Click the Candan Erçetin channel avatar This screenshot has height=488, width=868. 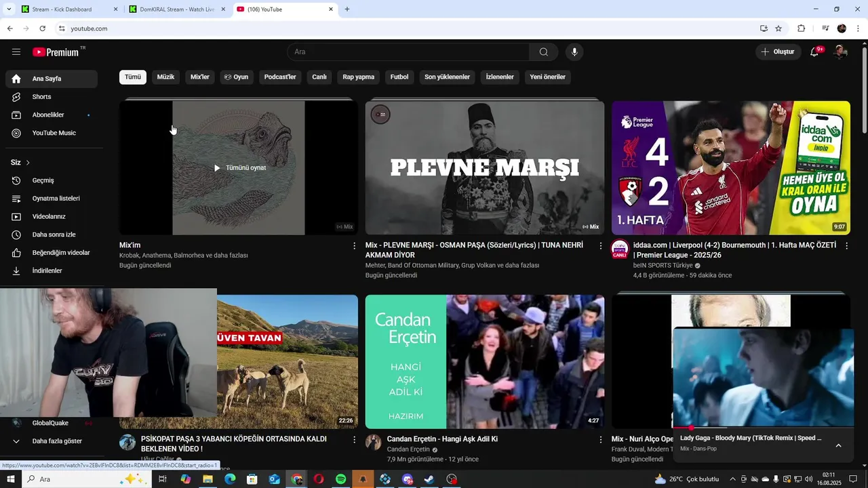(374, 443)
